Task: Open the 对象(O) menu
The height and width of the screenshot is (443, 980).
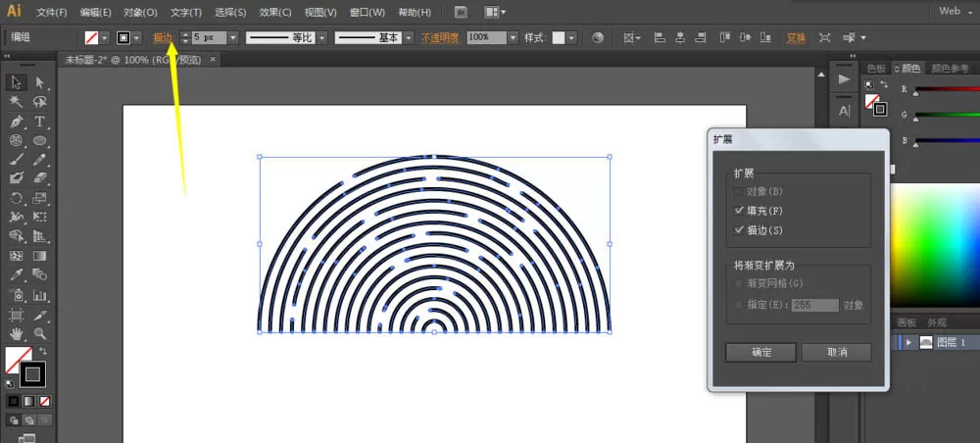Action: click(140, 12)
